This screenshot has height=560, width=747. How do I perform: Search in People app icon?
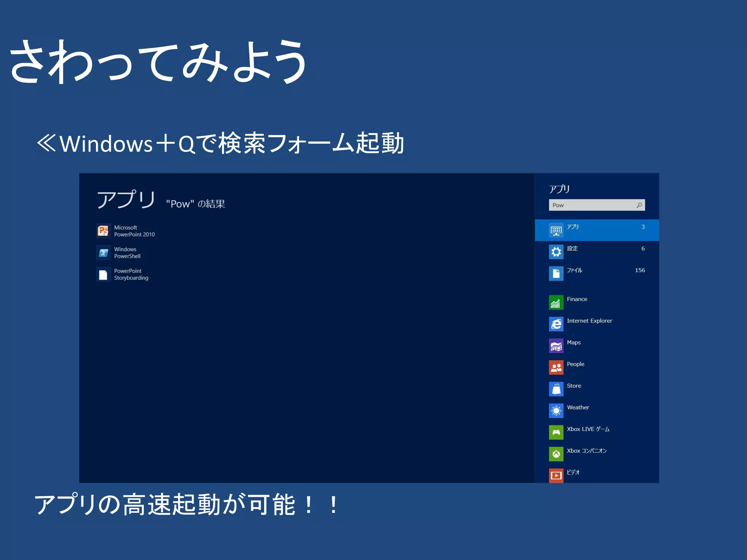tap(556, 367)
